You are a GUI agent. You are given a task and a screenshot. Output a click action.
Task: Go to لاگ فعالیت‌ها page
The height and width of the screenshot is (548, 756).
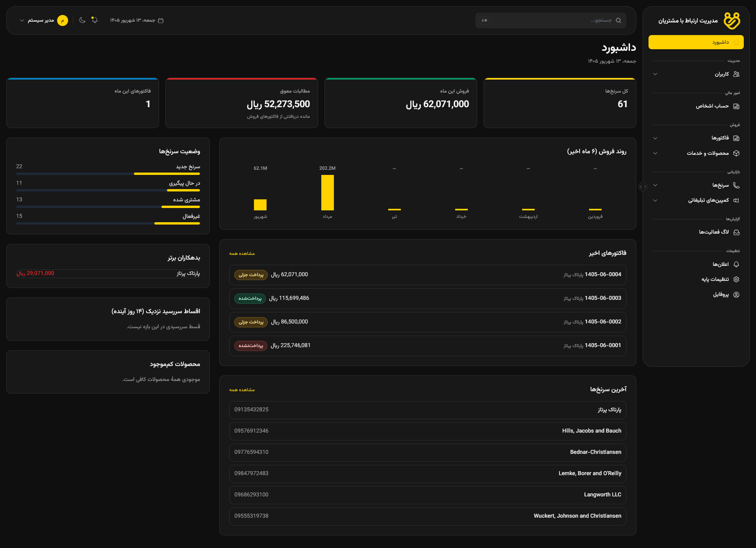[x=696, y=232]
